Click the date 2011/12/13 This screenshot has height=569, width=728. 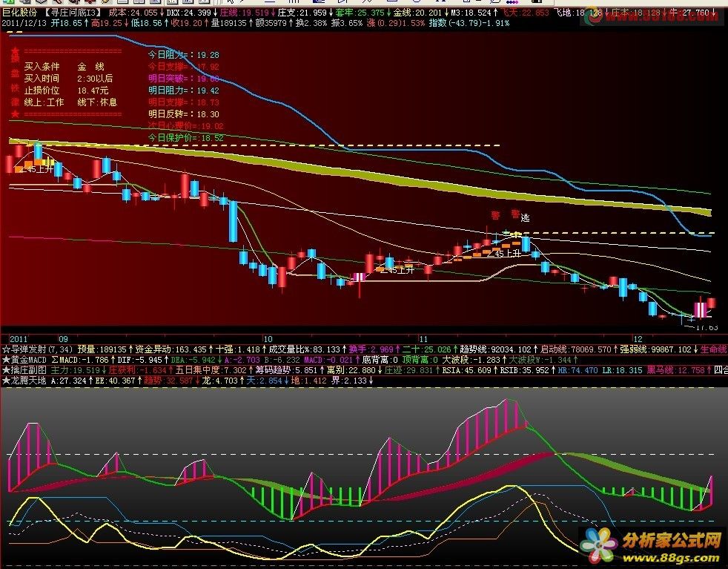(x=24, y=23)
